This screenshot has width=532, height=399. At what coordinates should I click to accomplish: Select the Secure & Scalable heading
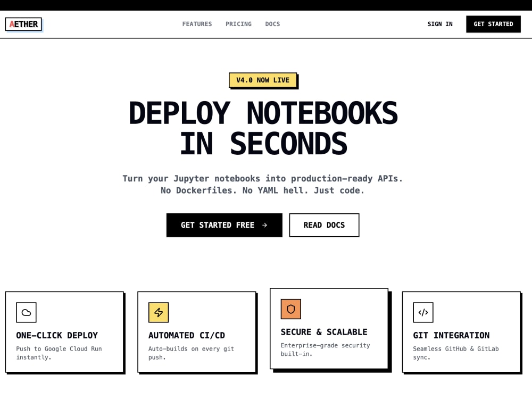[324, 332]
